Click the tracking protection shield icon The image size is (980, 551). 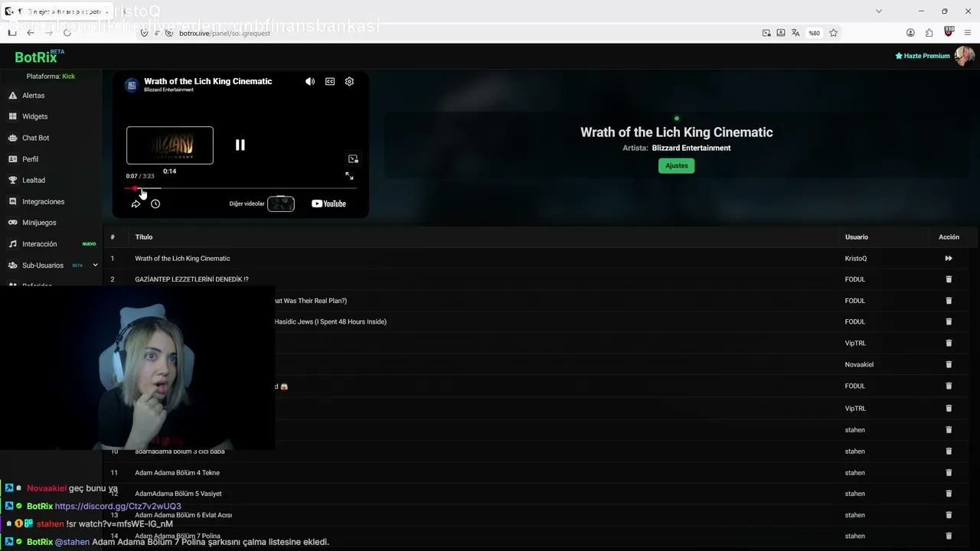144,33
